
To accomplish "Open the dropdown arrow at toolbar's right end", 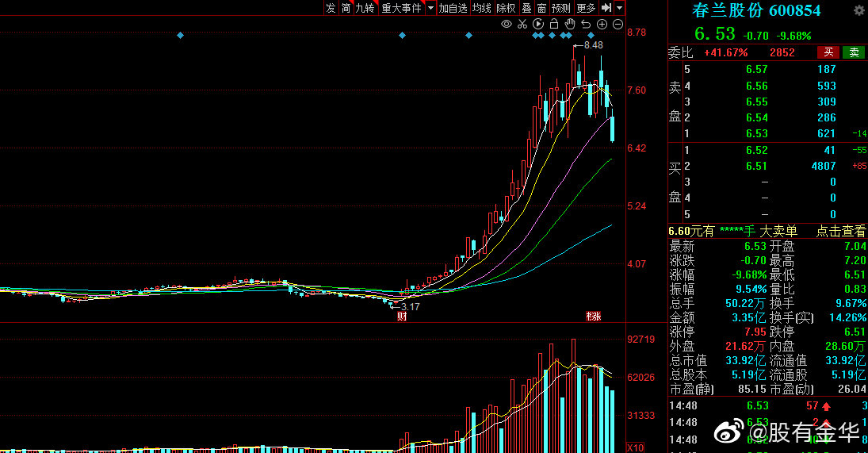I will pyautogui.click(x=619, y=8).
